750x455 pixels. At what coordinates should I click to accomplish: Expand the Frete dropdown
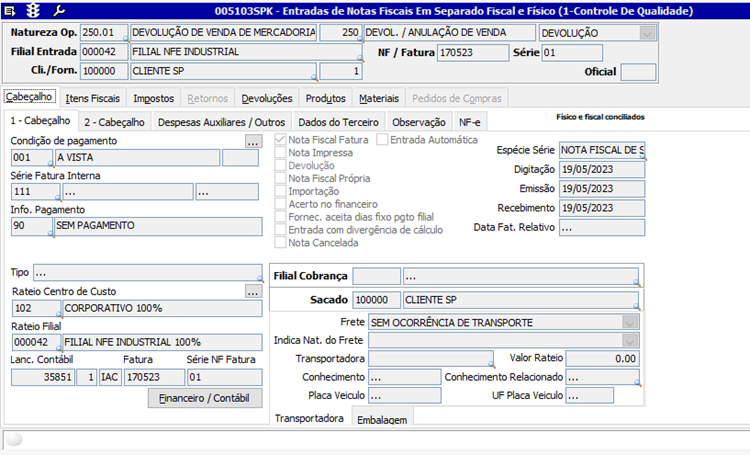tap(629, 323)
